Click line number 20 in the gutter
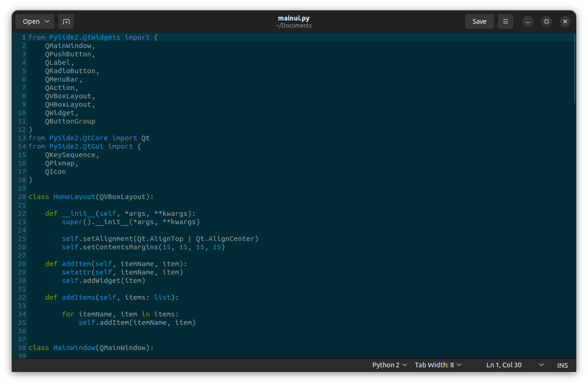 point(21,197)
